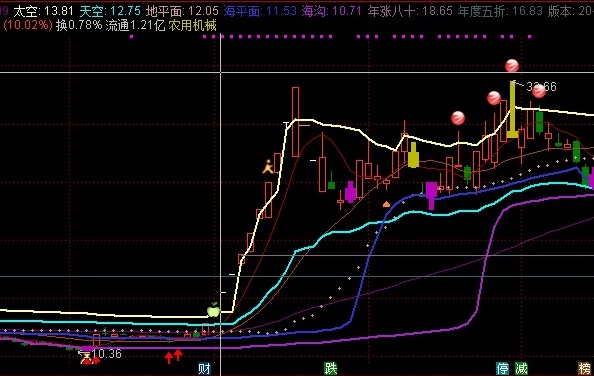Click the green apple buy-signal icon
The image size is (594, 376).
point(214,310)
